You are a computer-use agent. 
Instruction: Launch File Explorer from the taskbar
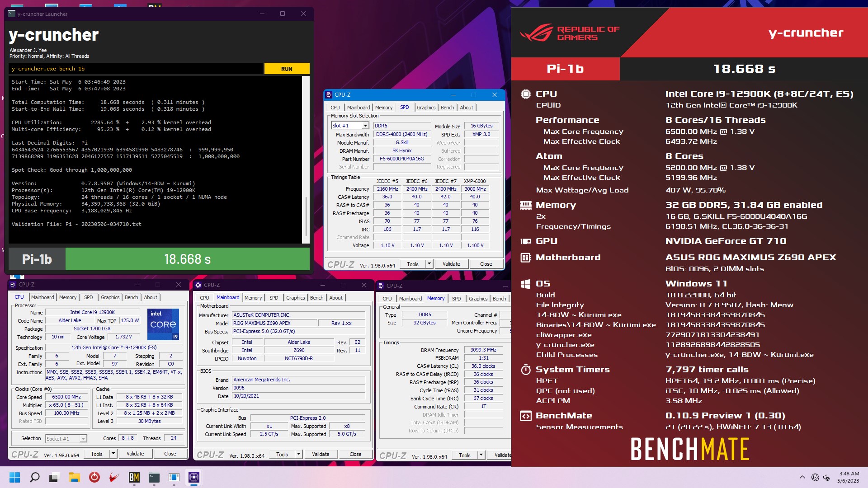click(x=74, y=477)
